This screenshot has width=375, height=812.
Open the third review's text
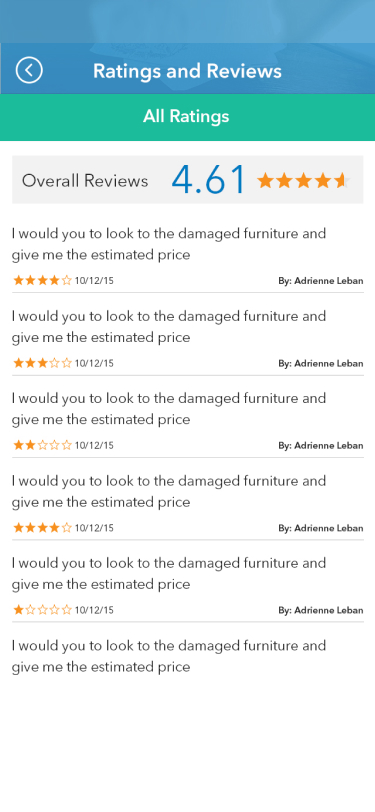coord(169,409)
